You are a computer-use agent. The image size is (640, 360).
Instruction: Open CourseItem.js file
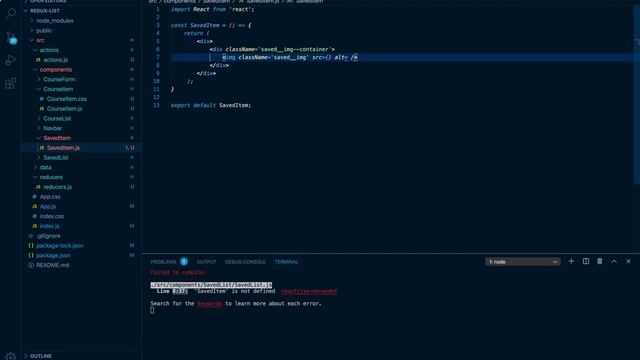coord(64,109)
